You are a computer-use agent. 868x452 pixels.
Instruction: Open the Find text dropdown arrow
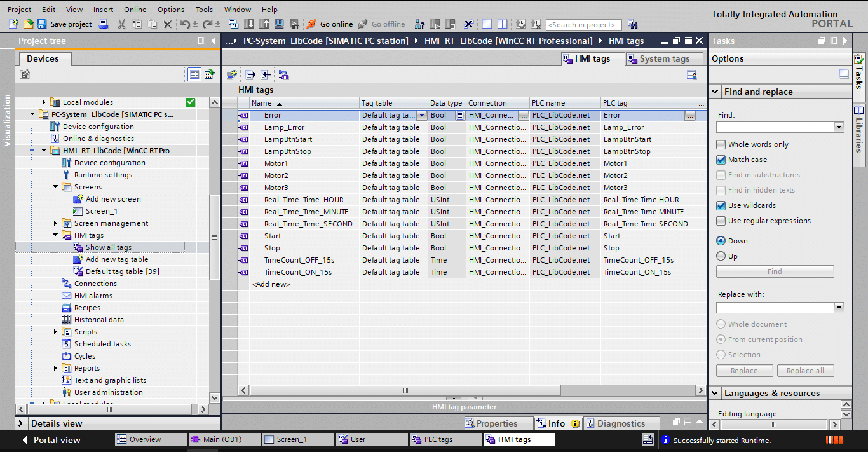[x=839, y=127]
